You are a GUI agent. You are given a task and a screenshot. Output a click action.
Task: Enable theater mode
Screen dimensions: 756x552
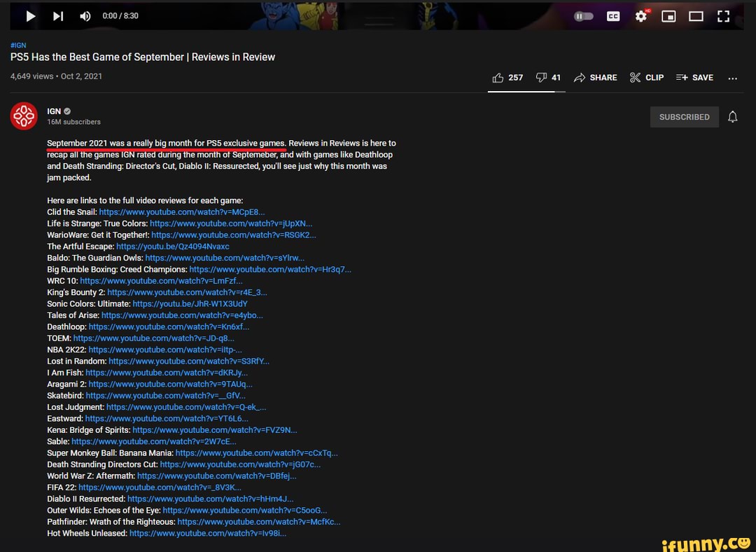point(696,16)
